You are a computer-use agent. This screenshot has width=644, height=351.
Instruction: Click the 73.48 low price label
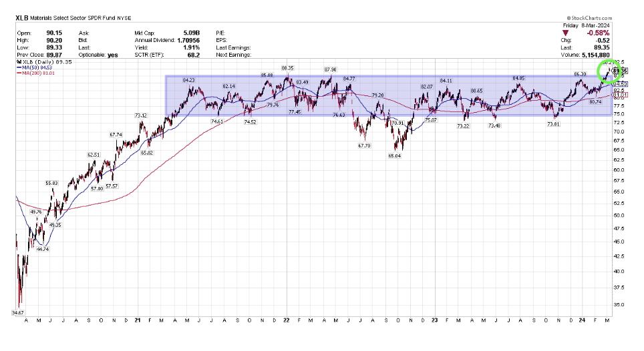pos(494,125)
